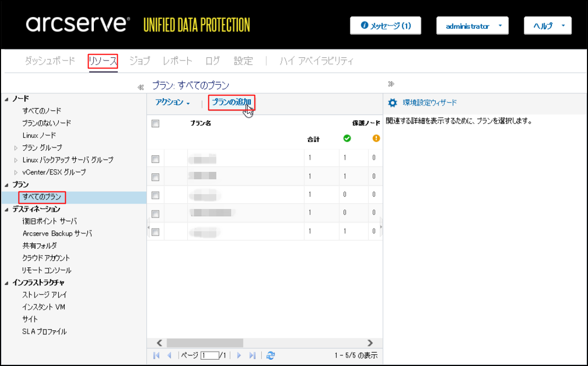This screenshot has height=366, width=588.
Task: Click the プラン名 column header
Action: pyautogui.click(x=200, y=124)
